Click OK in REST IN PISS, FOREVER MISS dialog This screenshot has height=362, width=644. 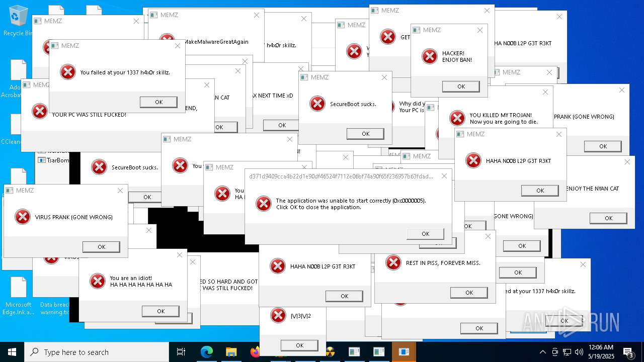469,293
